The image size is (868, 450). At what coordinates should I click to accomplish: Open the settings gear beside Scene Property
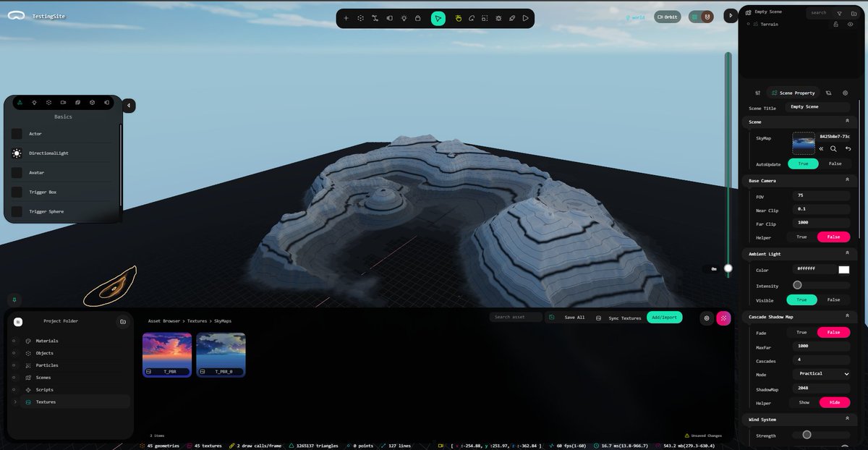(845, 93)
